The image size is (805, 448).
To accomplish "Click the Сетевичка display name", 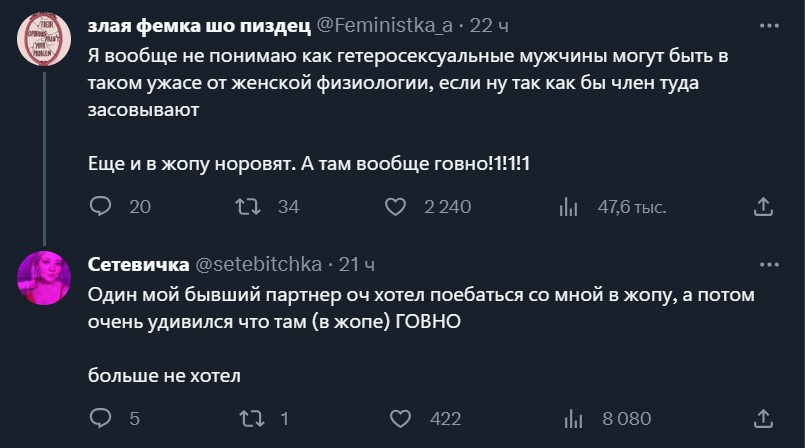I will point(138,265).
